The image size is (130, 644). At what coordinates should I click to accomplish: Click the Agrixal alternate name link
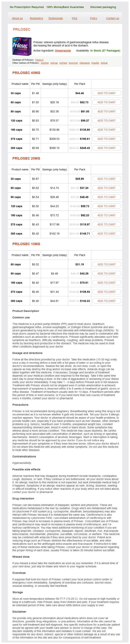pyautogui.click(x=104, y=63)
